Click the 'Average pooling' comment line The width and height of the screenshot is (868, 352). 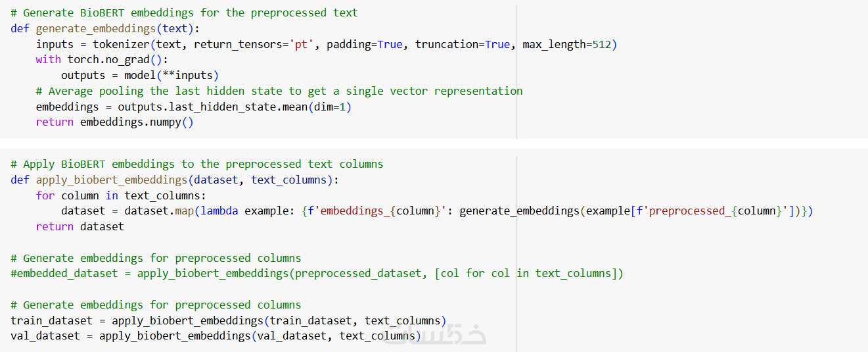click(x=279, y=91)
